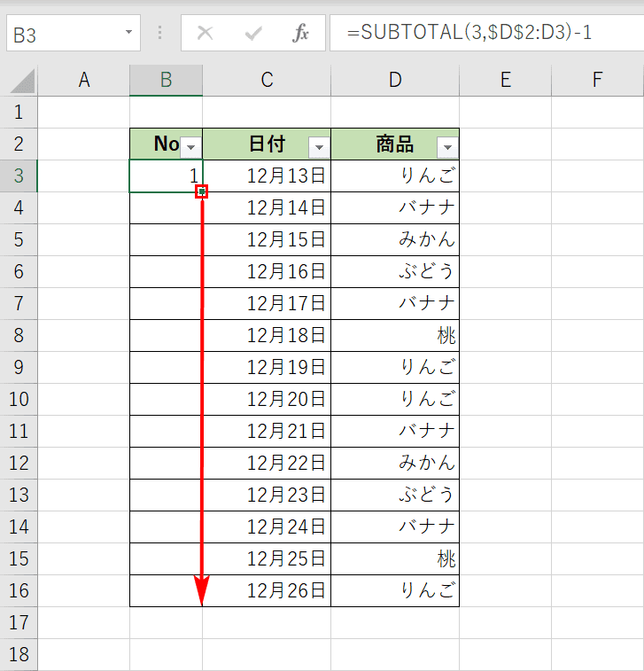Select row 1 header
Image resolution: width=644 pixels, height=671 pixels.
[19, 112]
